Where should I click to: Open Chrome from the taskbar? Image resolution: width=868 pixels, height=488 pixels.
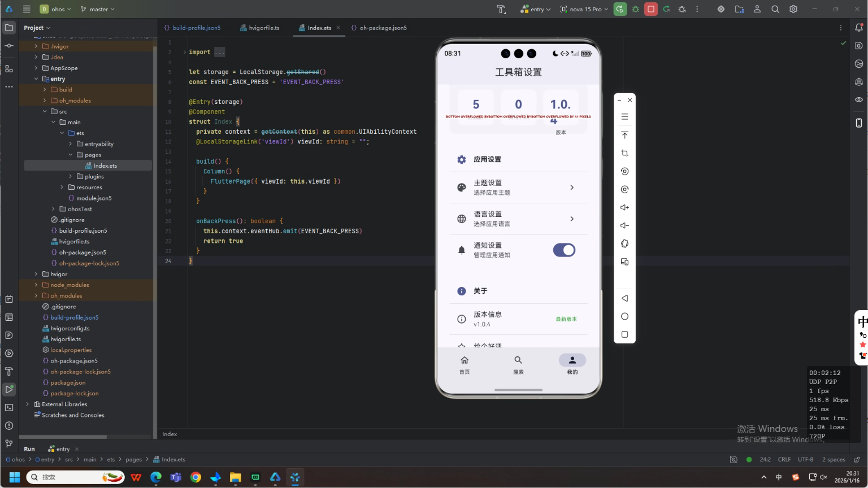point(196,477)
